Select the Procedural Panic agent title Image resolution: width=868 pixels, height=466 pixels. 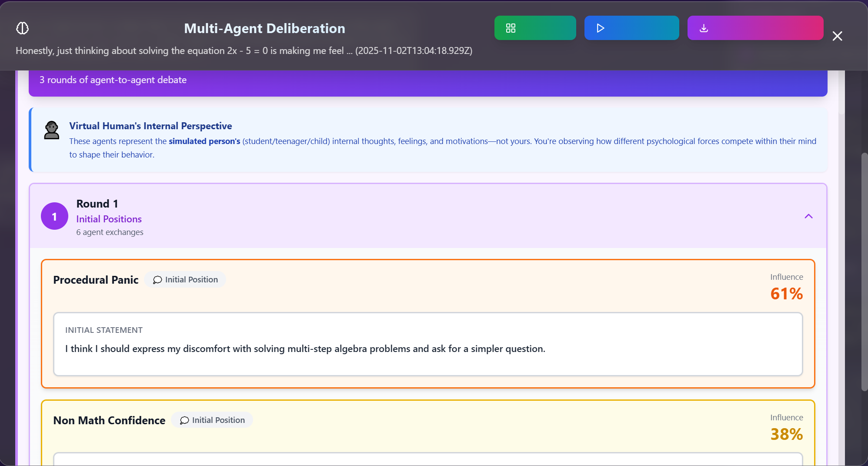[96, 280]
